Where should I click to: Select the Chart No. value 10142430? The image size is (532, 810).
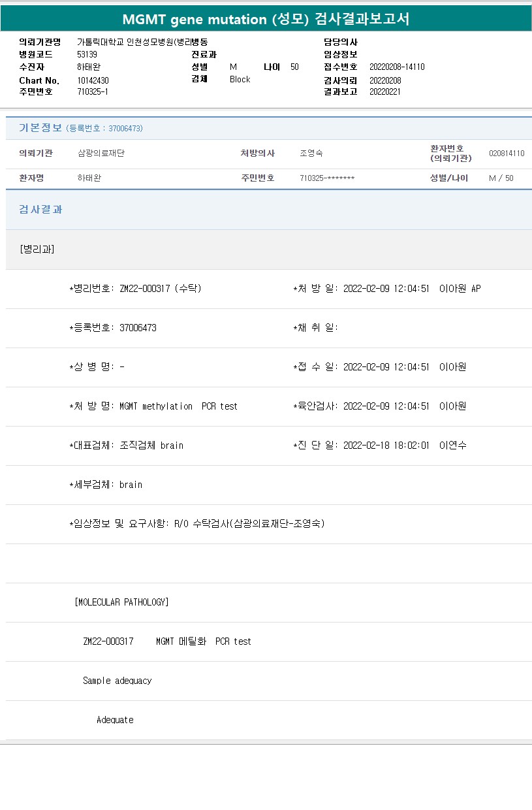[93, 80]
